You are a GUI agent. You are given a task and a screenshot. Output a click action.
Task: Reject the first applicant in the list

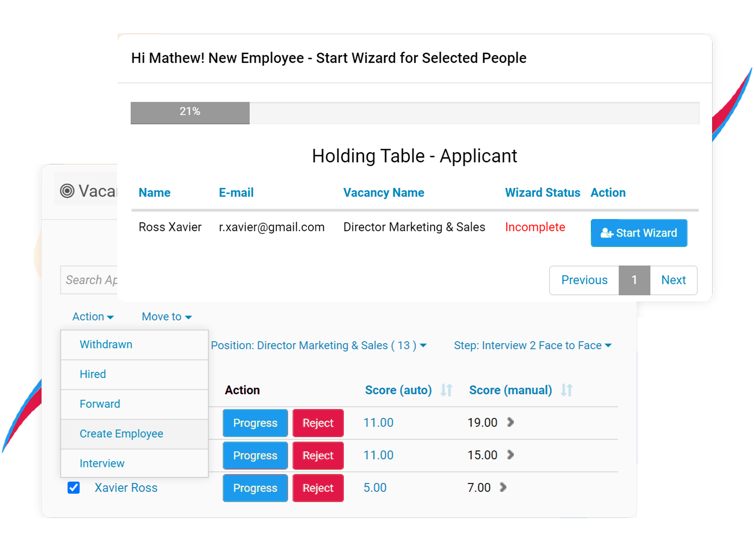coord(318,423)
